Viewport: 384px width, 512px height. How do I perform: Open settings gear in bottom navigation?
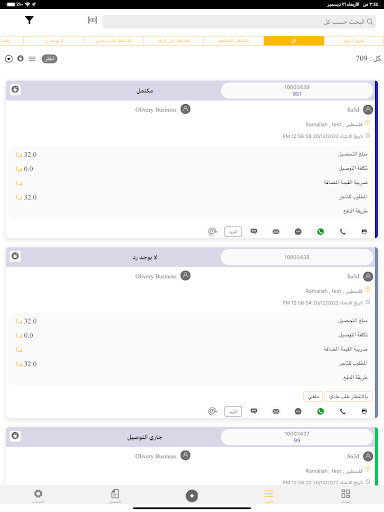pos(38,495)
